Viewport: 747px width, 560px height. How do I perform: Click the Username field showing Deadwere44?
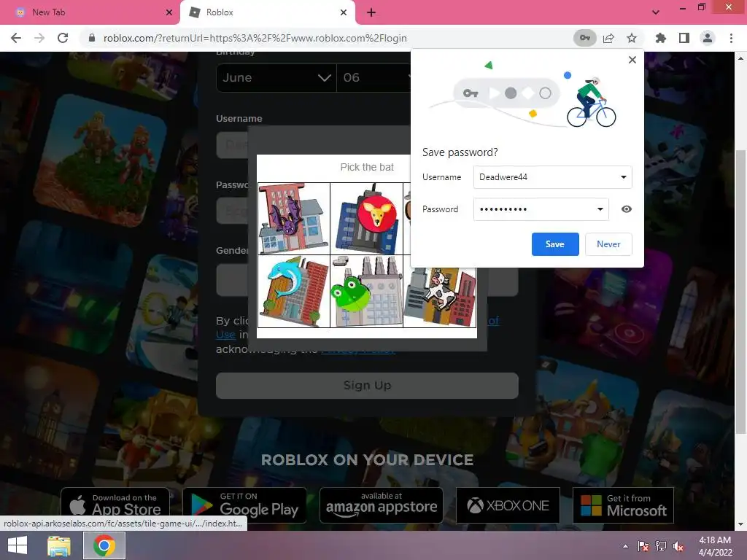point(553,177)
